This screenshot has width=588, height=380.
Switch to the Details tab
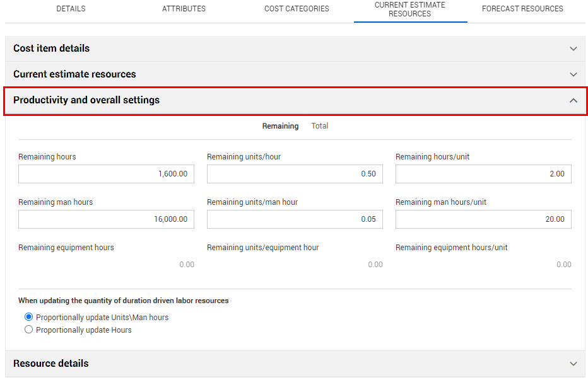pyautogui.click(x=71, y=9)
